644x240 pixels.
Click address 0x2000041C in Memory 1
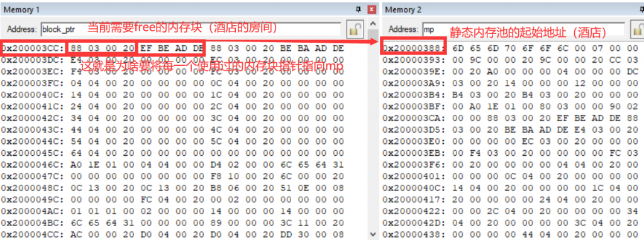click(x=33, y=107)
